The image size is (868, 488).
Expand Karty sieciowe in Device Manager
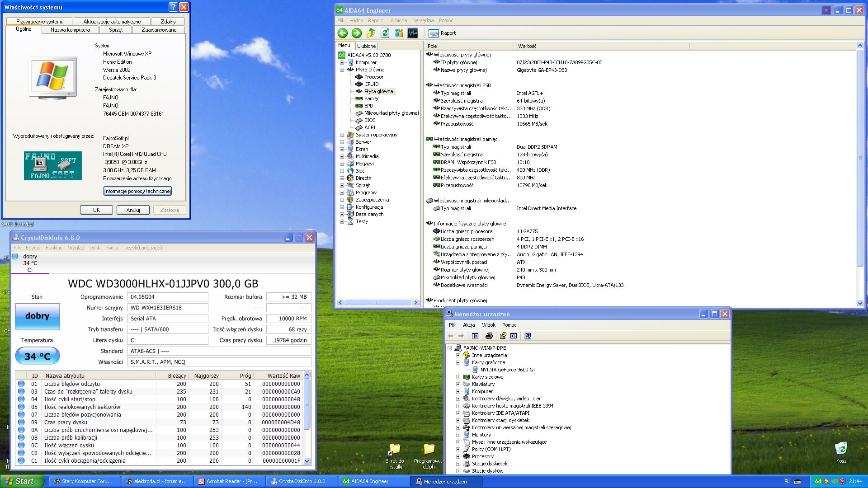pyautogui.click(x=458, y=377)
